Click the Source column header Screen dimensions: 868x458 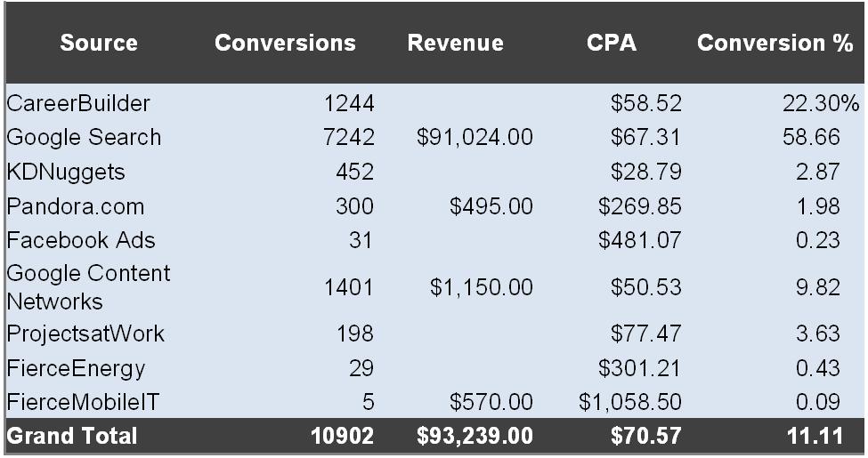99,44
